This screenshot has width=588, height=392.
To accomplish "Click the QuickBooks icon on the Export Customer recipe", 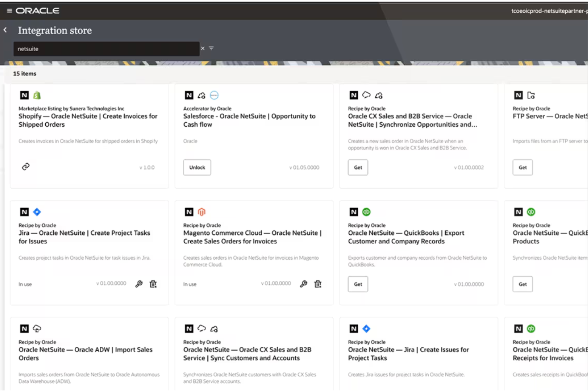I will click(x=366, y=212).
